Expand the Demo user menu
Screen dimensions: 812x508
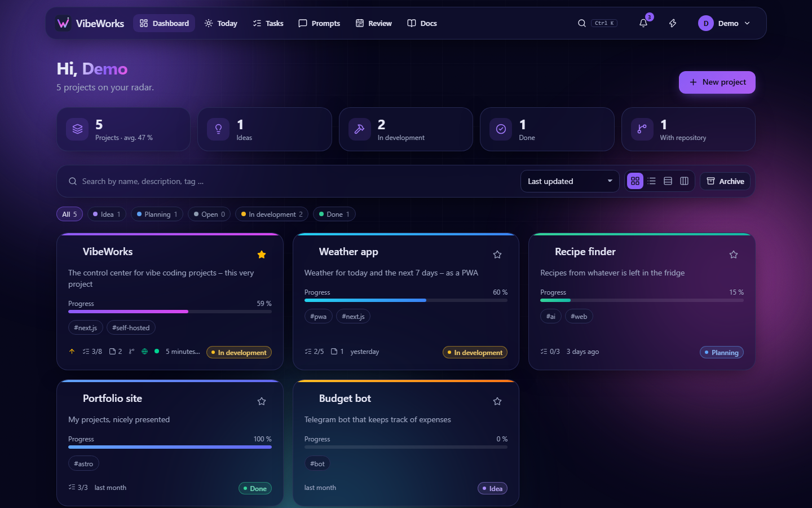click(x=724, y=23)
